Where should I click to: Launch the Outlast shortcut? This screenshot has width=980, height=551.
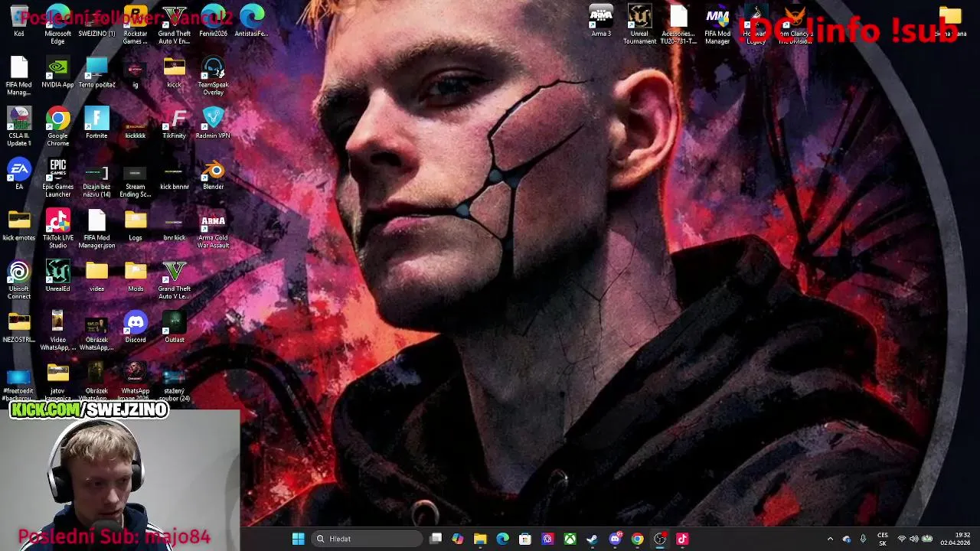pos(174,328)
